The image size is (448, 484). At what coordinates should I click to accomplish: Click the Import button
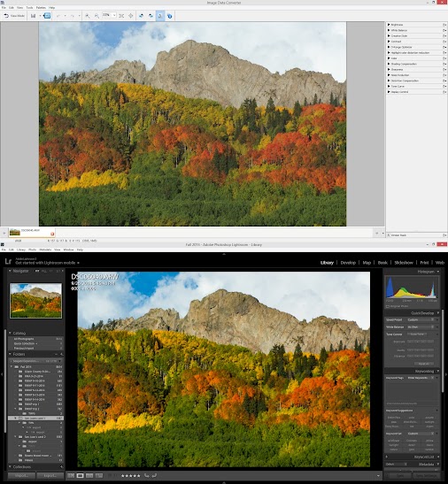click(21, 476)
